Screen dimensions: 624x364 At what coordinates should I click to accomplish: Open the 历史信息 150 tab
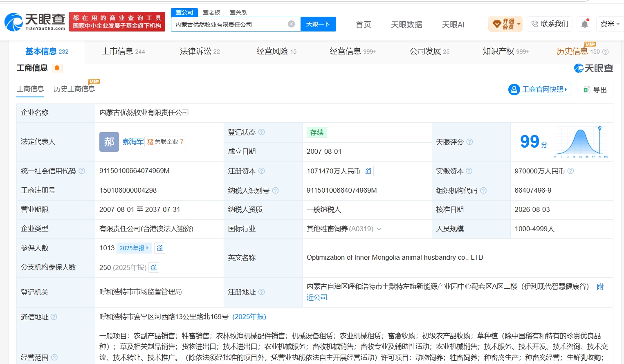tap(577, 52)
